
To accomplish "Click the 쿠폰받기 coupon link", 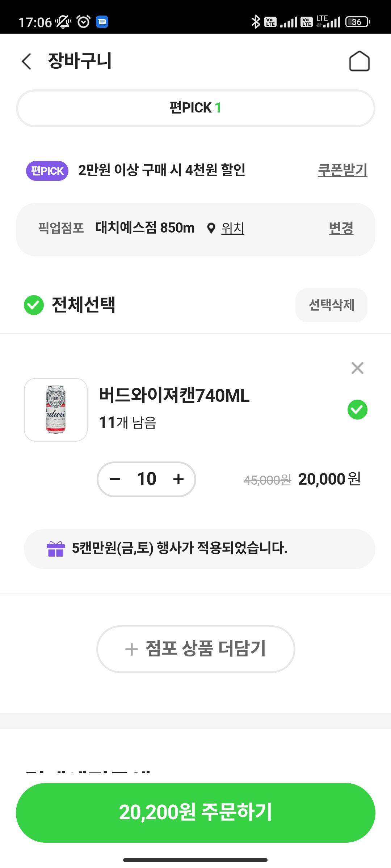I will tap(342, 170).
